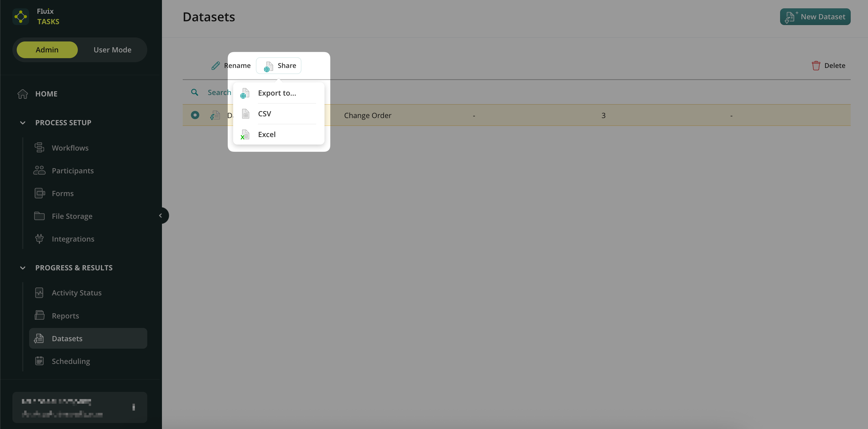868x429 pixels.
Task: Click the Rename button
Action: (231, 66)
